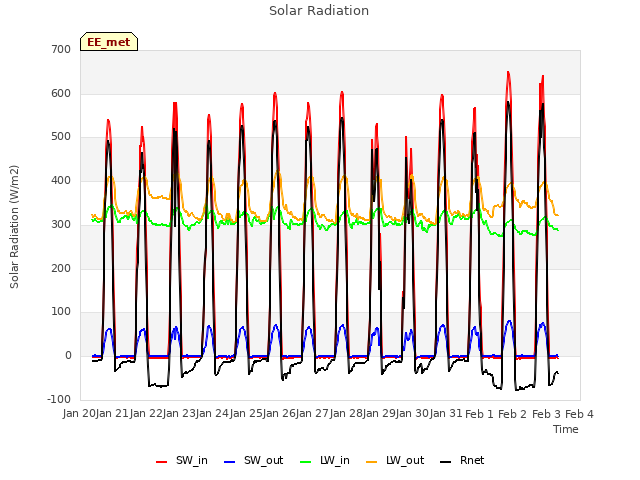Click the Feb 2 x-axis tick label
This screenshot has width=640, height=480.
click(x=512, y=414)
